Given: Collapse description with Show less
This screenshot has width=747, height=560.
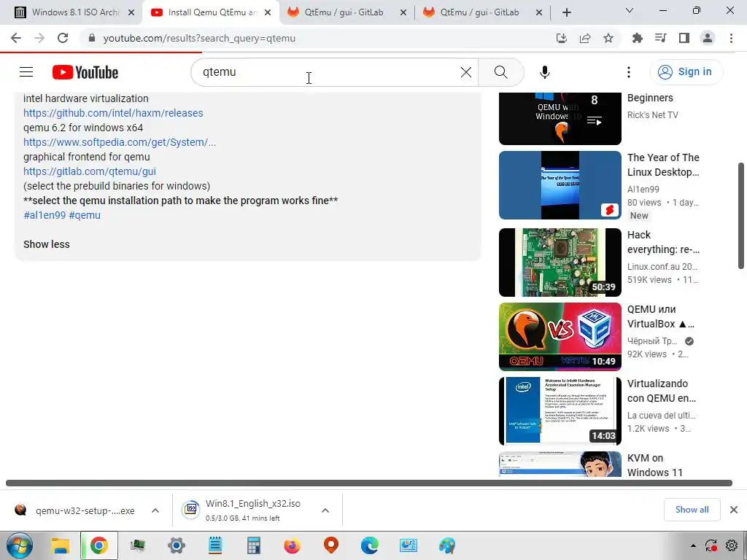Looking at the screenshot, I should (x=47, y=244).
